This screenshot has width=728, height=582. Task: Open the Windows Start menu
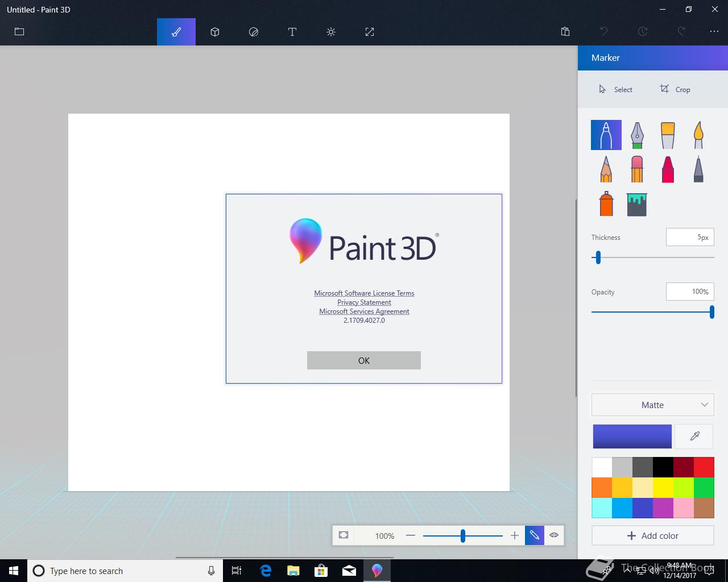pos(14,571)
